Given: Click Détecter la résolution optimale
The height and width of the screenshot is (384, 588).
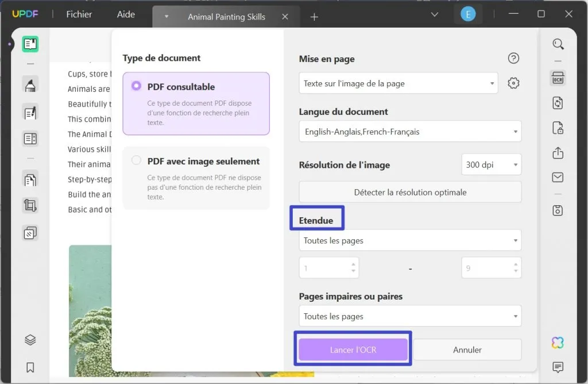Looking at the screenshot, I should tap(409, 192).
